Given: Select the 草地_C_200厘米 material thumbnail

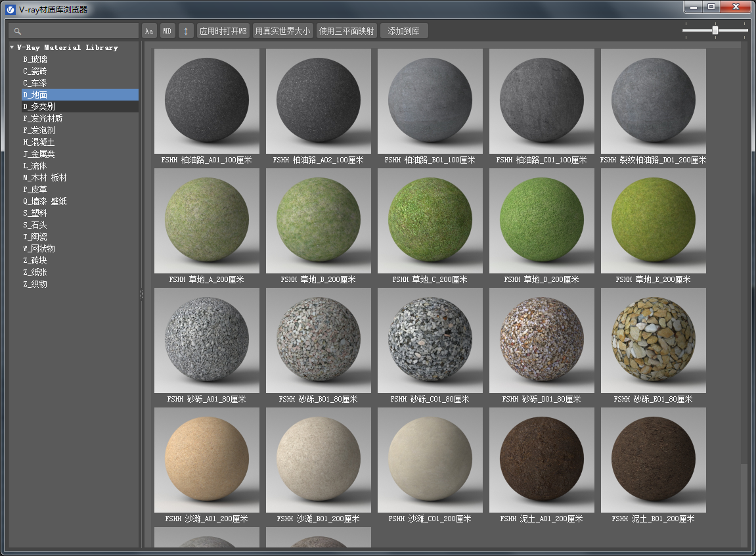Looking at the screenshot, I should 430,221.
